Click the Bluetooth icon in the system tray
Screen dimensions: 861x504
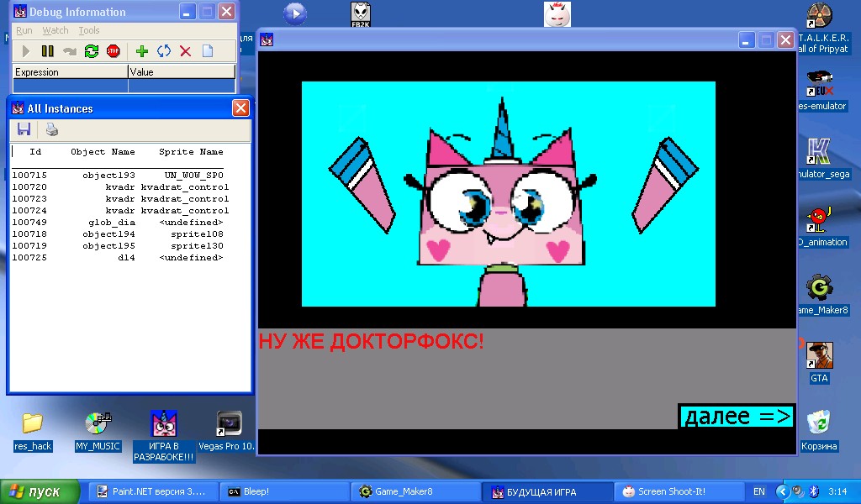coord(814,492)
